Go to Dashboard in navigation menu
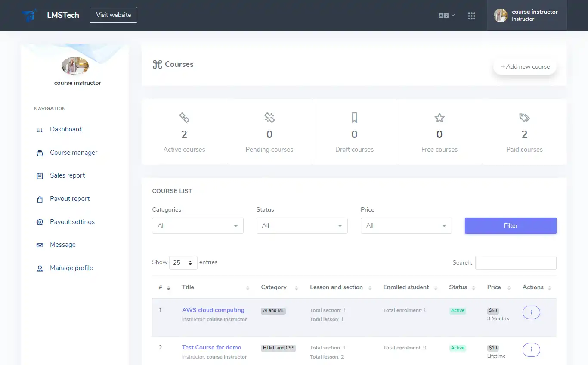The height and width of the screenshot is (365, 588). pos(65,129)
